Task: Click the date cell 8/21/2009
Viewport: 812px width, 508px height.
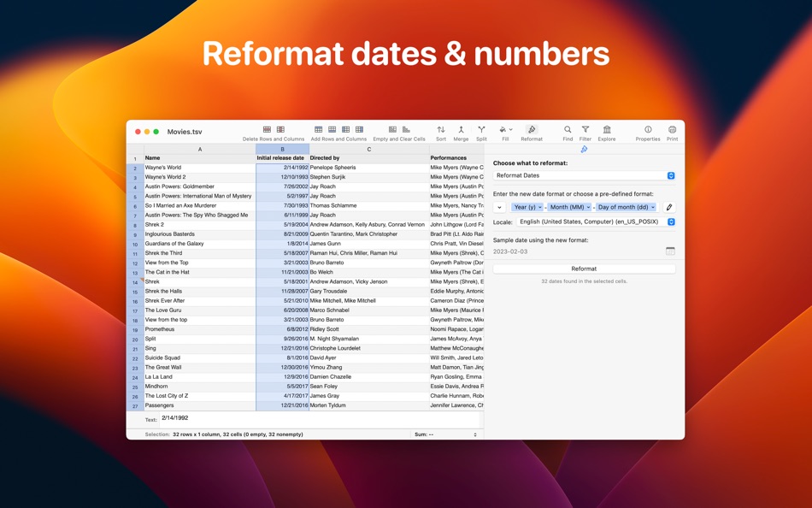Action: coord(282,234)
